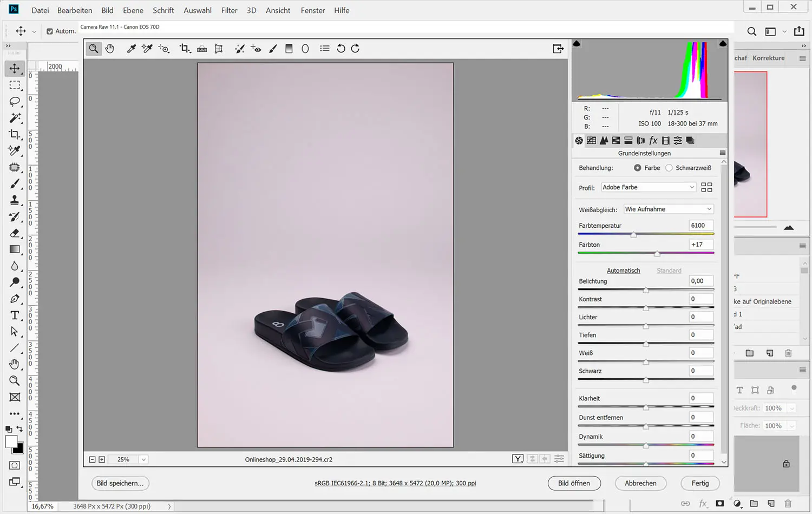The image size is (812, 514).
Task: Open the zoom level dropdown at 25%
Action: click(x=143, y=459)
